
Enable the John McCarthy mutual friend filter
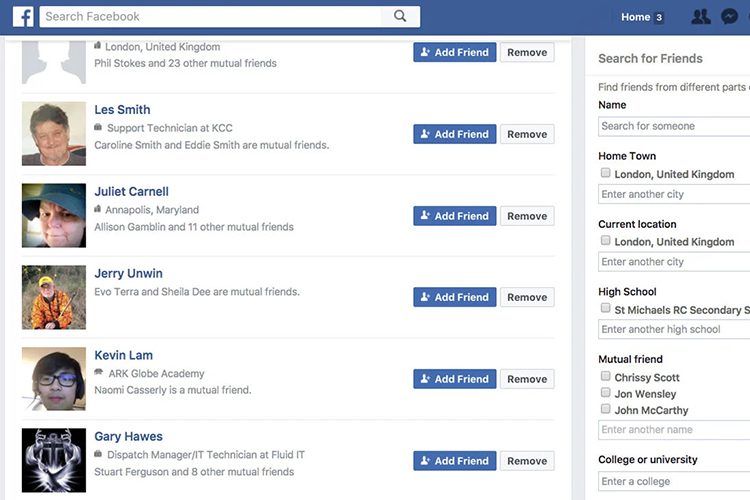pyautogui.click(x=606, y=409)
